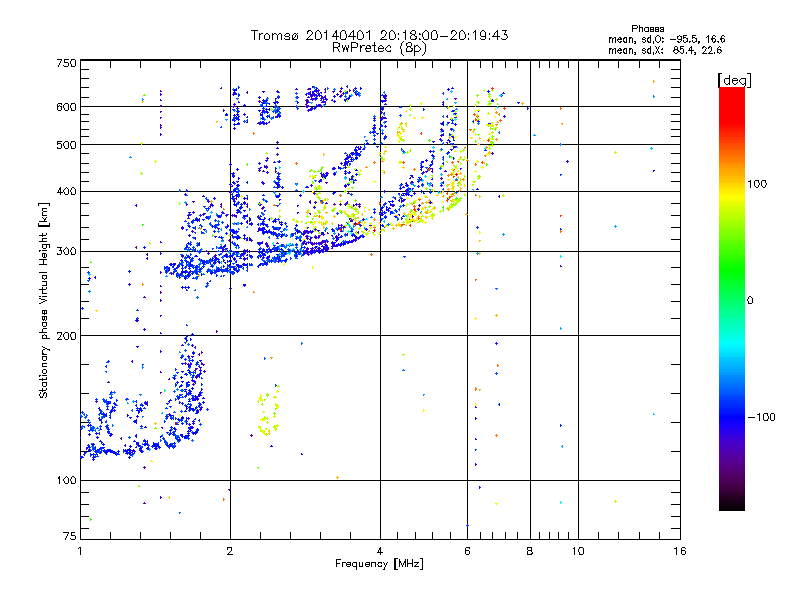Click the plot title 'Tromsø 20140401 20:18:00-20:19:43'
Image resolution: width=800 pixels, height=600 pixels.
click(x=379, y=35)
